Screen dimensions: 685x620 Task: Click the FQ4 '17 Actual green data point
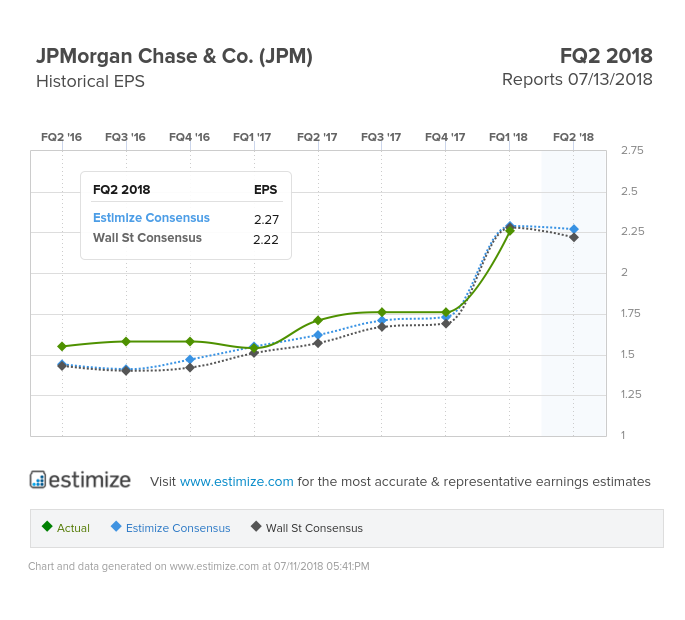446,312
